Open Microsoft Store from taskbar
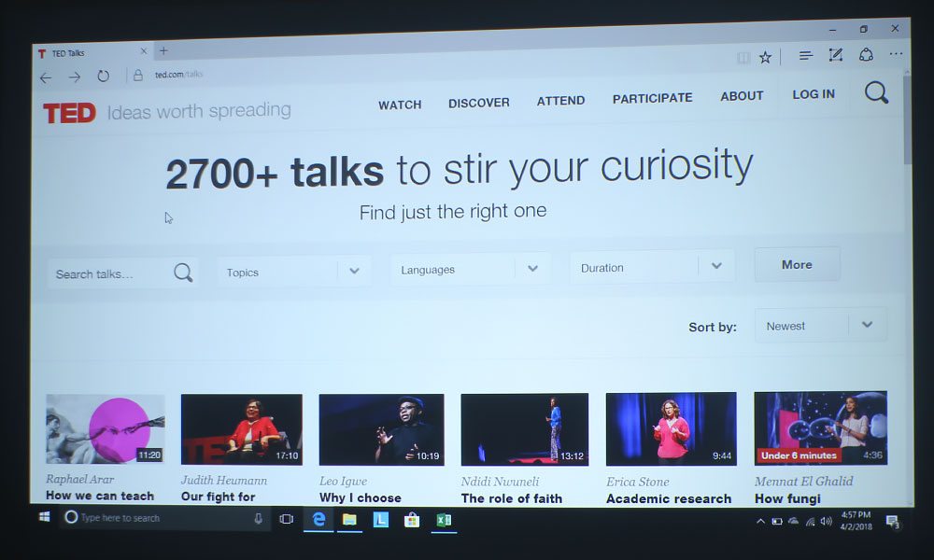The width and height of the screenshot is (934, 560). coord(412,520)
